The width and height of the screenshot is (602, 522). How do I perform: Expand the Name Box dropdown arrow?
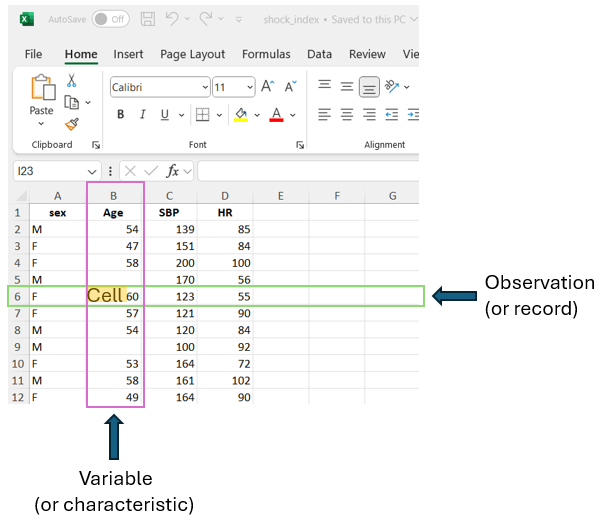point(94,172)
